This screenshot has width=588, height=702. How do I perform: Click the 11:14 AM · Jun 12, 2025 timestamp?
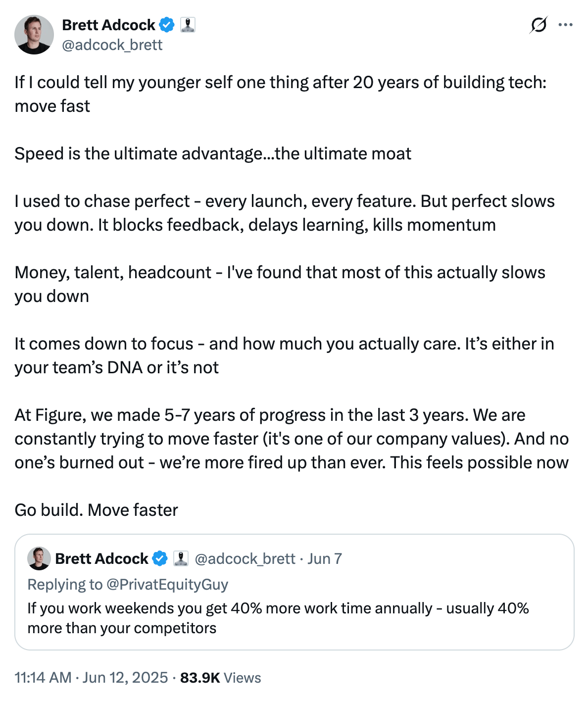(x=91, y=677)
